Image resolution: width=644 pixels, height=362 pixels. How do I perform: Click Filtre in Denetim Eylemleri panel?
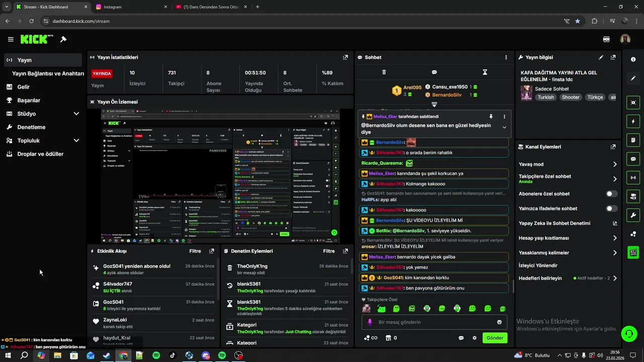click(x=329, y=251)
